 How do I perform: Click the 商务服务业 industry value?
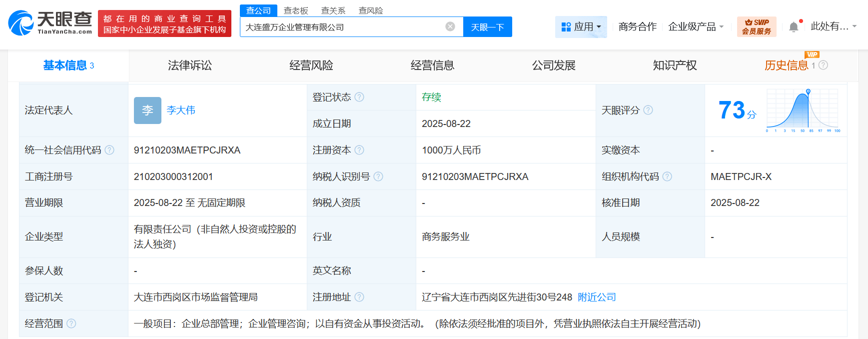[446, 236]
